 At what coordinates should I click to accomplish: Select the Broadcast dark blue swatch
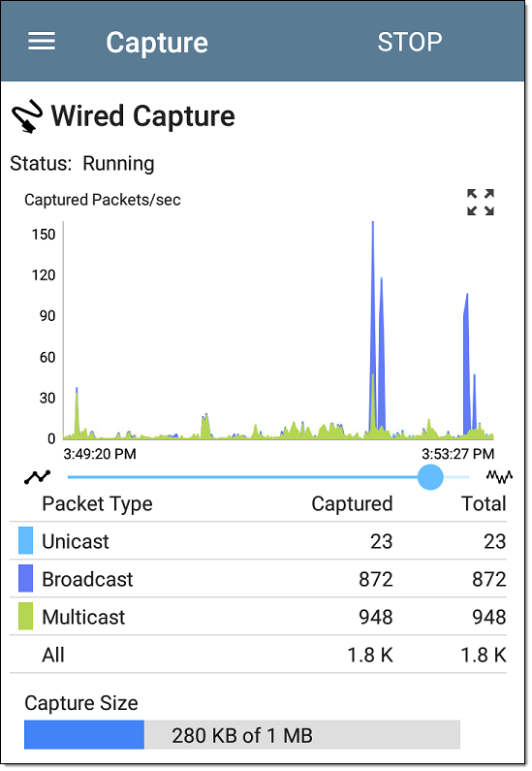[x=25, y=578]
